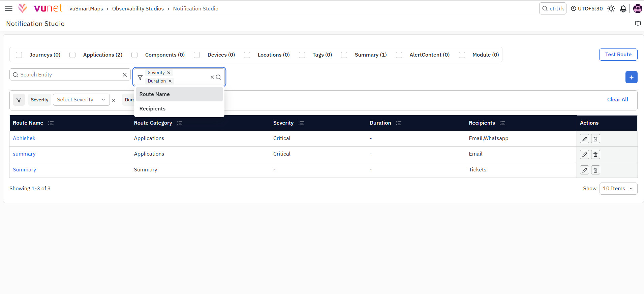Open the Route Name column menu icon
The image size is (644, 294).
(51, 123)
